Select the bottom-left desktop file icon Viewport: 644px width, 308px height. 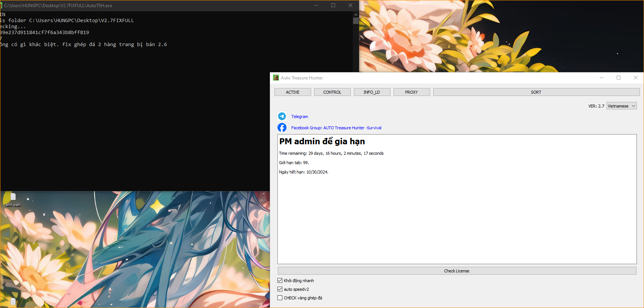[13, 302]
